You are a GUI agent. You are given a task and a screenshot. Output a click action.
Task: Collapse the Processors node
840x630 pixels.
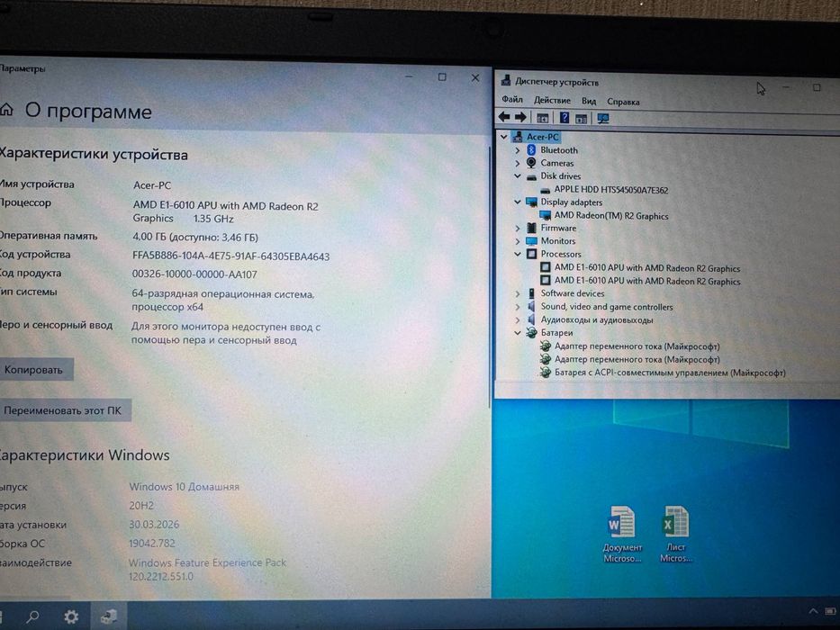coord(518,254)
